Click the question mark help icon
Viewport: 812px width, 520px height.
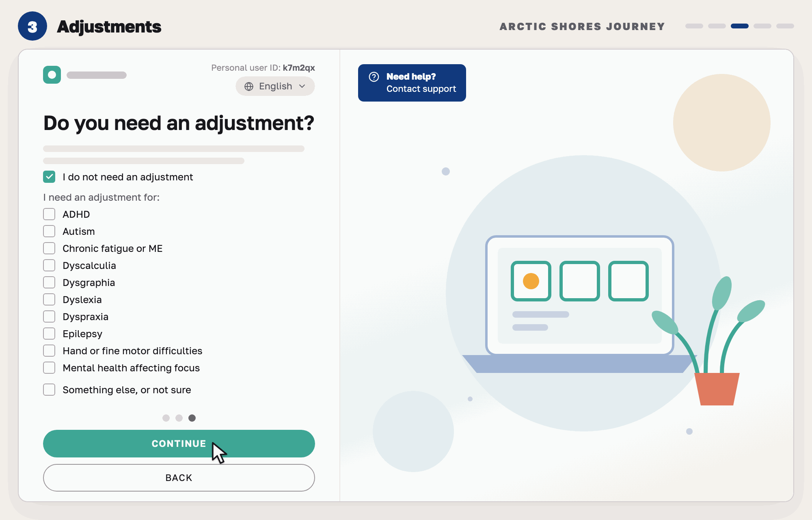374,77
